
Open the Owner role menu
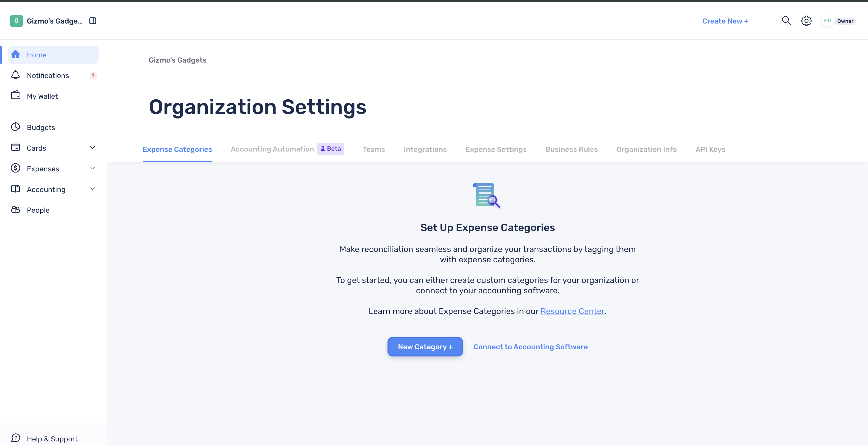click(845, 21)
